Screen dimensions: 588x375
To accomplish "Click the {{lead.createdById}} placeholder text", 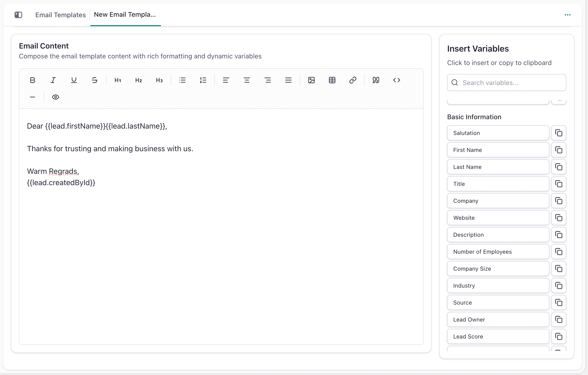I will (61, 183).
